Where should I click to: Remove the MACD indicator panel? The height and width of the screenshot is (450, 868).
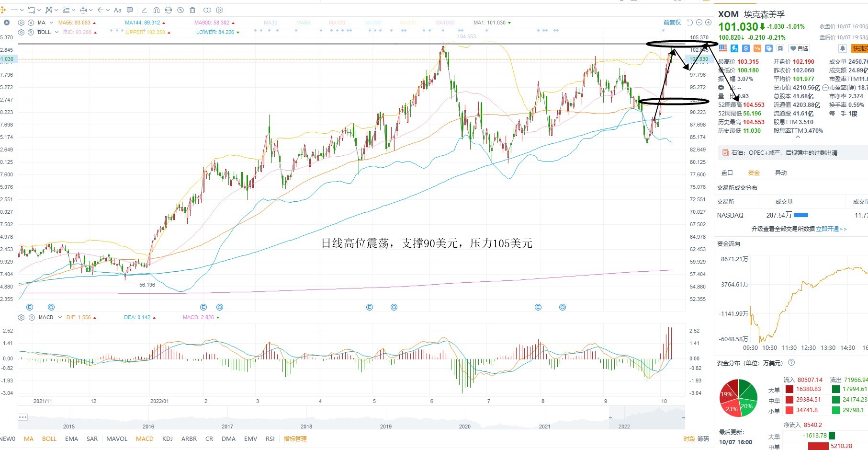coord(32,317)
